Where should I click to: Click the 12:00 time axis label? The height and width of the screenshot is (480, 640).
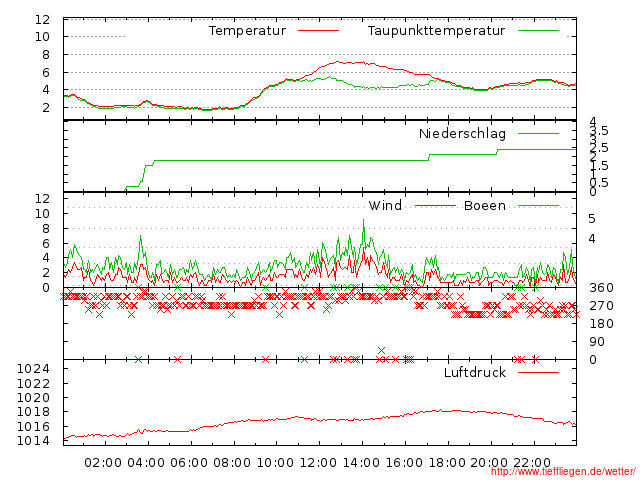point(318,463)
